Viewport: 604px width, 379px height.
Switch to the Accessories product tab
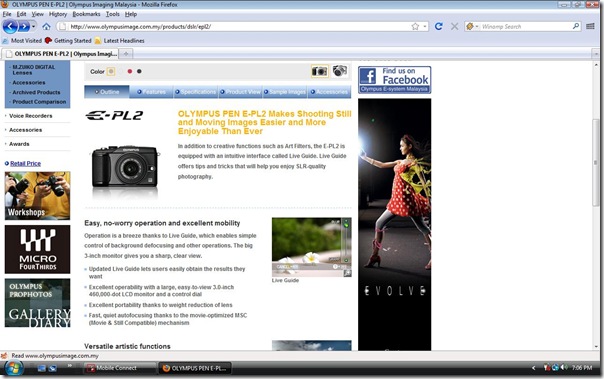(x=329, y=92)
